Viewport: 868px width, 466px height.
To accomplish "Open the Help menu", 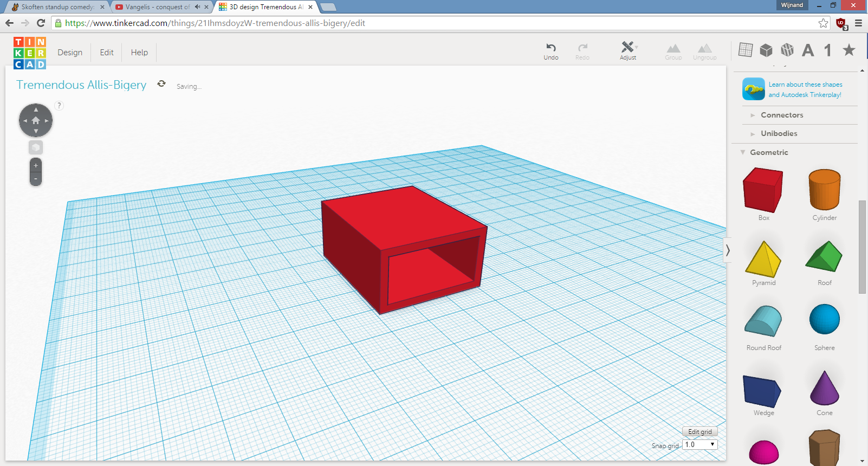I will tap(139, 53).
